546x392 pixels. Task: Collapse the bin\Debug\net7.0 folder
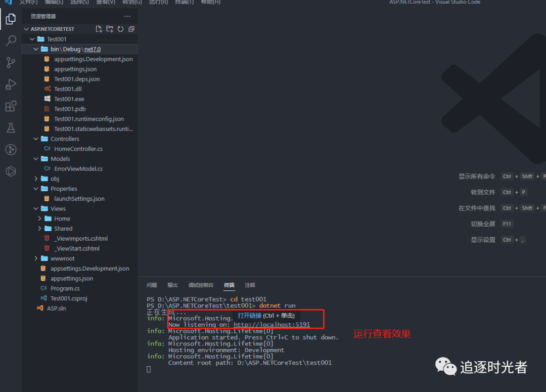[x=35, y=49]
